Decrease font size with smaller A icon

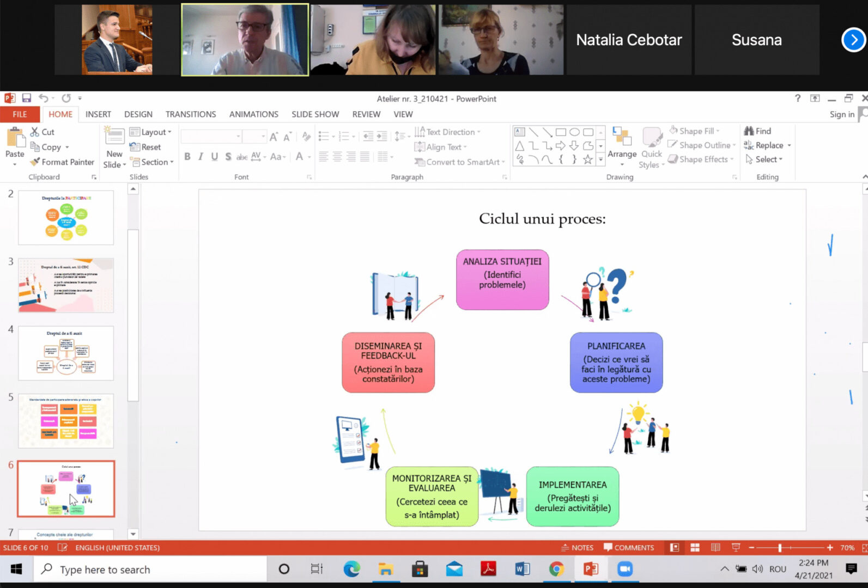tap(287, 137)
